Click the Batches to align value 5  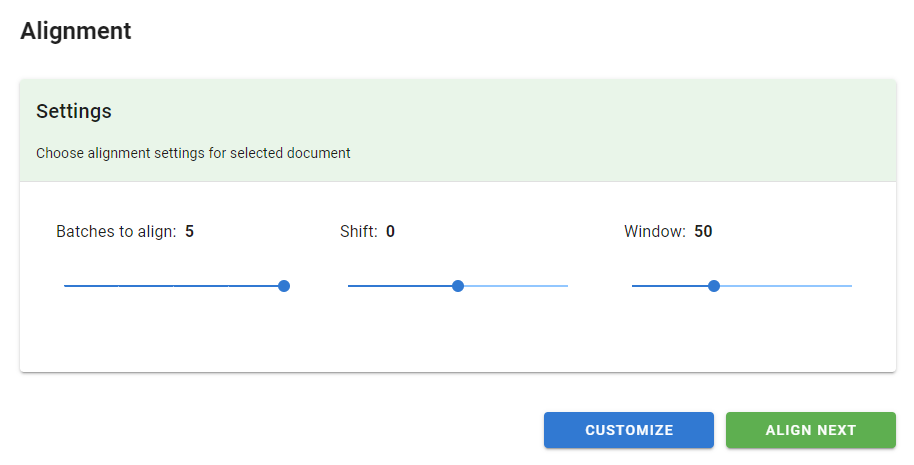pyautogui.click(x=190, y=232)
